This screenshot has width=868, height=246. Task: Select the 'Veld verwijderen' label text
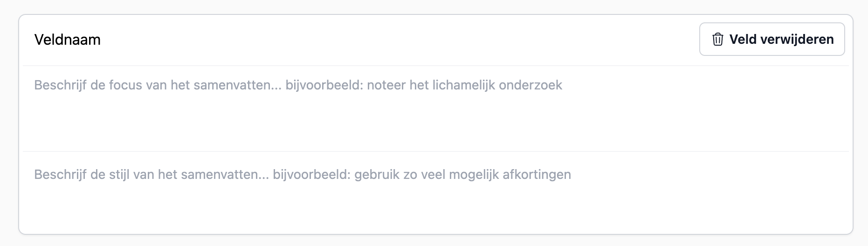coord(781,40)
